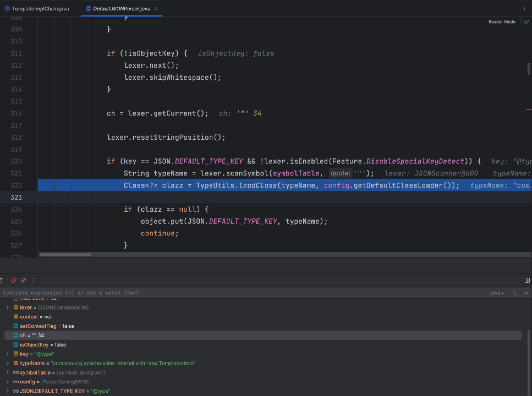Open debugger toolbar more actions
Viewport: 532px width, 396px height.
coord(34,280)
